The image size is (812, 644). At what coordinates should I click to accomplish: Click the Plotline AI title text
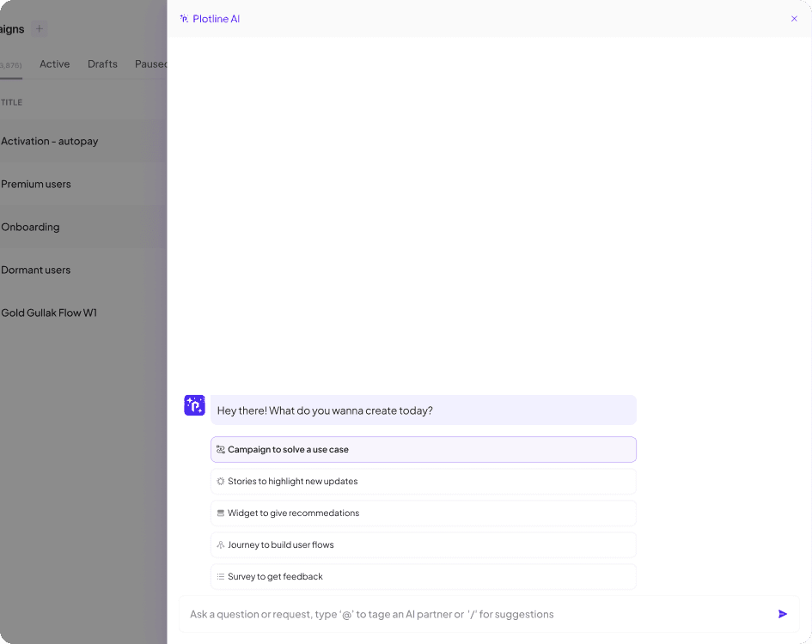click(x=216, y=19)
